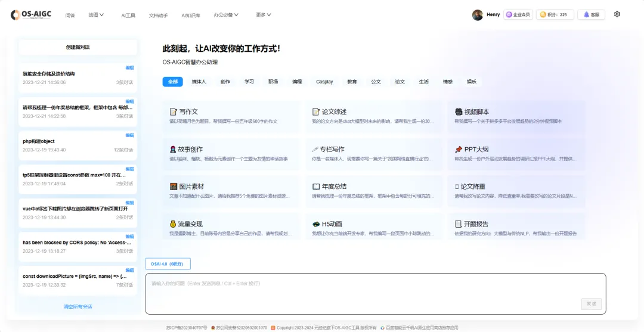
Task: Select the 生活 category tab
Action: [x=424, y=82]
